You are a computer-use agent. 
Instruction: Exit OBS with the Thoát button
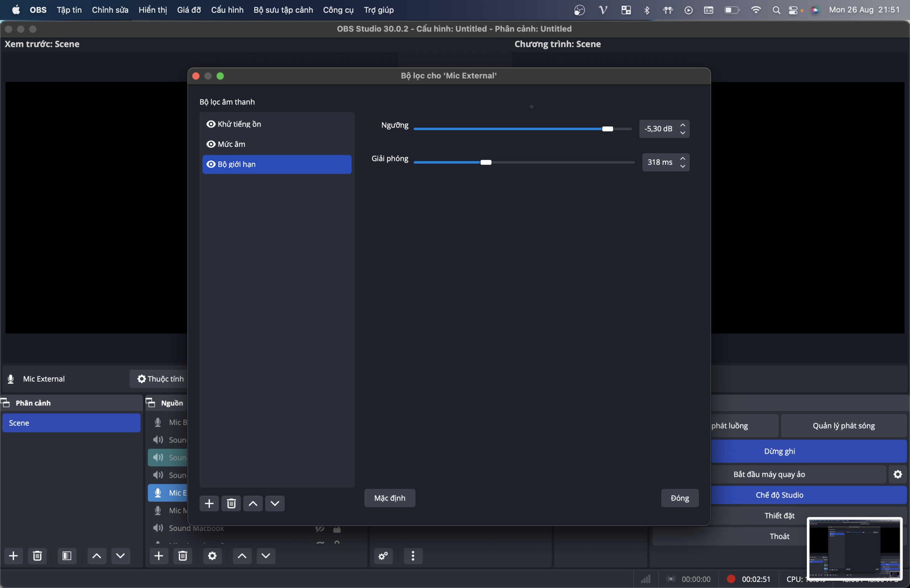pos(779,536)
